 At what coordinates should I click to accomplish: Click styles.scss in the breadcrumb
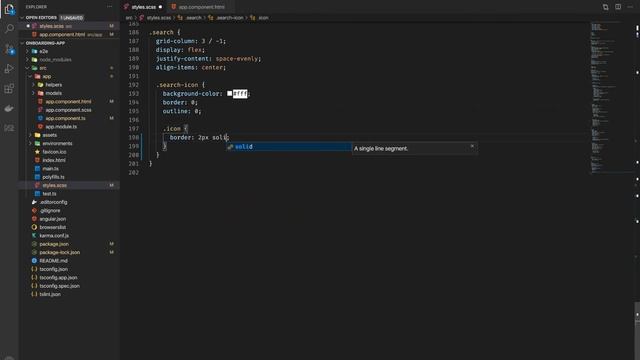[158, 18]
